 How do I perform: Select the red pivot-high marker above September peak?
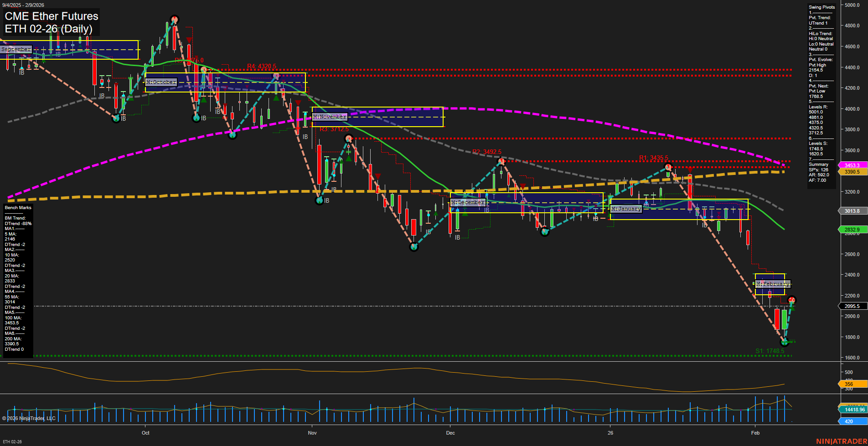pos(175,19)
